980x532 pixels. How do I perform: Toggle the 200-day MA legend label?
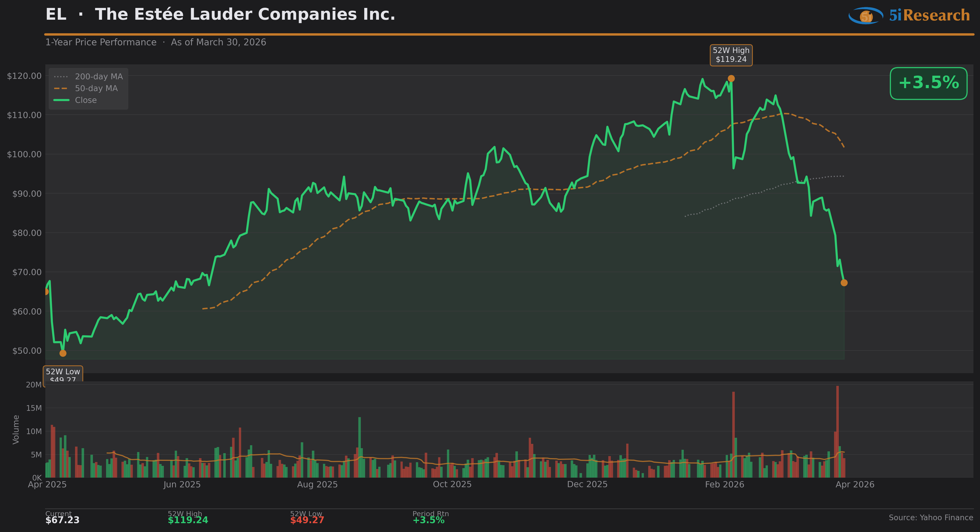click(99, 77)
